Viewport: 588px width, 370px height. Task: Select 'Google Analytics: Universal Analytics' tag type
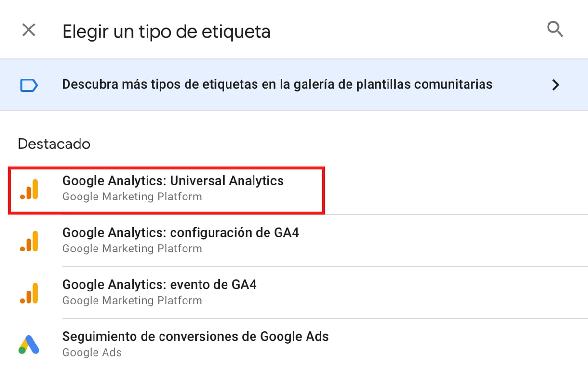tap(173, 181)
